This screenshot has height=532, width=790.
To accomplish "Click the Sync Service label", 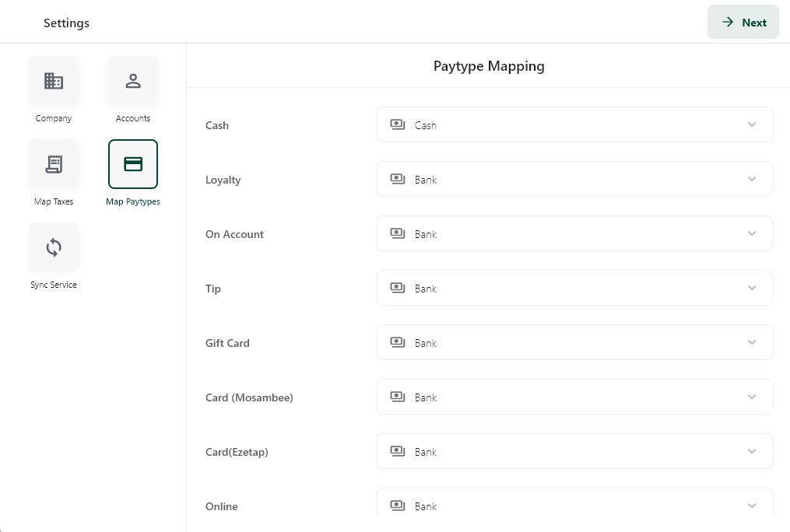I will tap(54, 285).
